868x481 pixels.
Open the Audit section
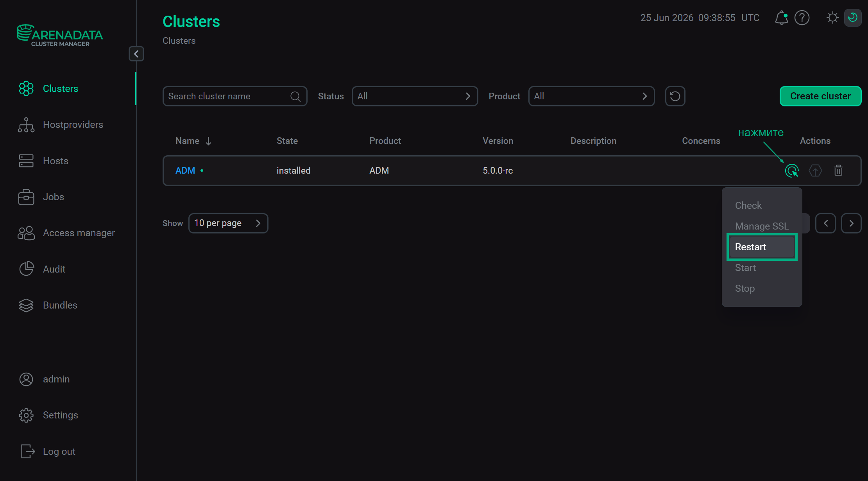54,269
